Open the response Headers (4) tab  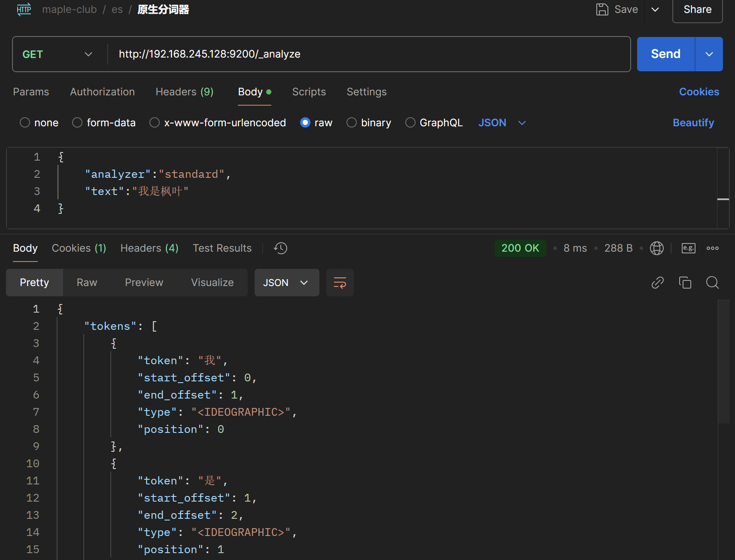149,248
